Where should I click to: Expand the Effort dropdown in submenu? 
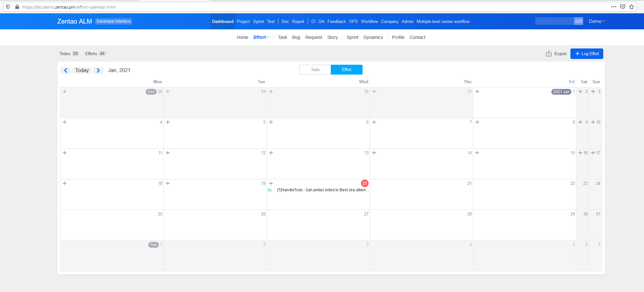261,37
